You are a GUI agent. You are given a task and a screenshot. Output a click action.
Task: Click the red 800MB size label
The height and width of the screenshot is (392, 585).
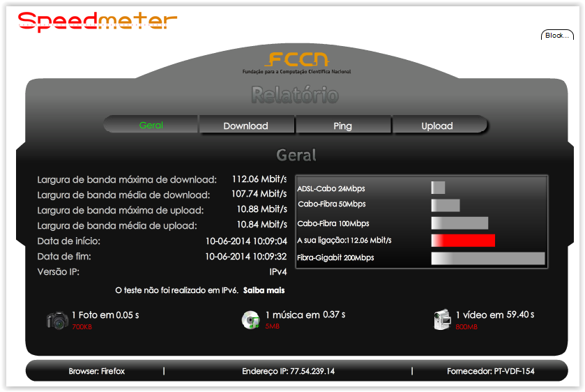click(x=466, y=326)
